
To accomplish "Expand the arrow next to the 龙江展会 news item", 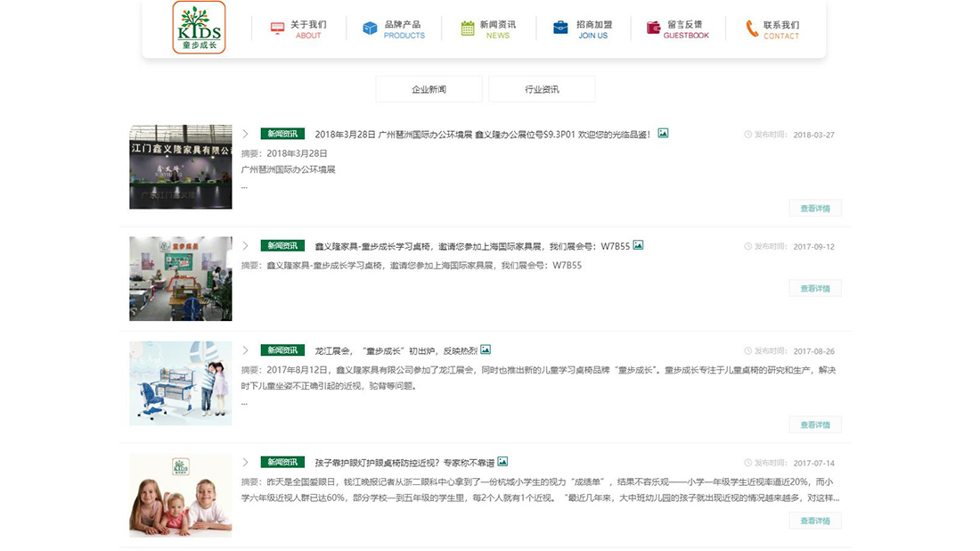I will pos(246,350).
